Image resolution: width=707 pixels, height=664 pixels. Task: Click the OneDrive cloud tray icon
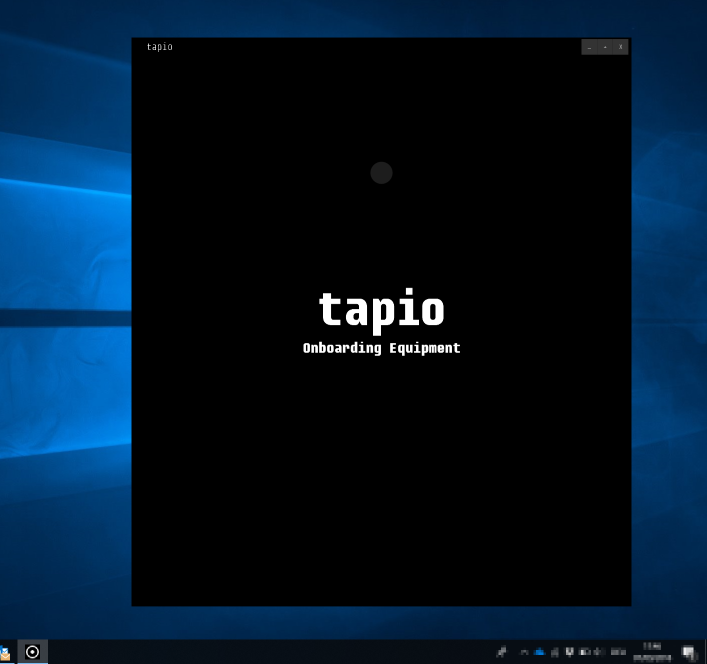(x=539, y=652)
